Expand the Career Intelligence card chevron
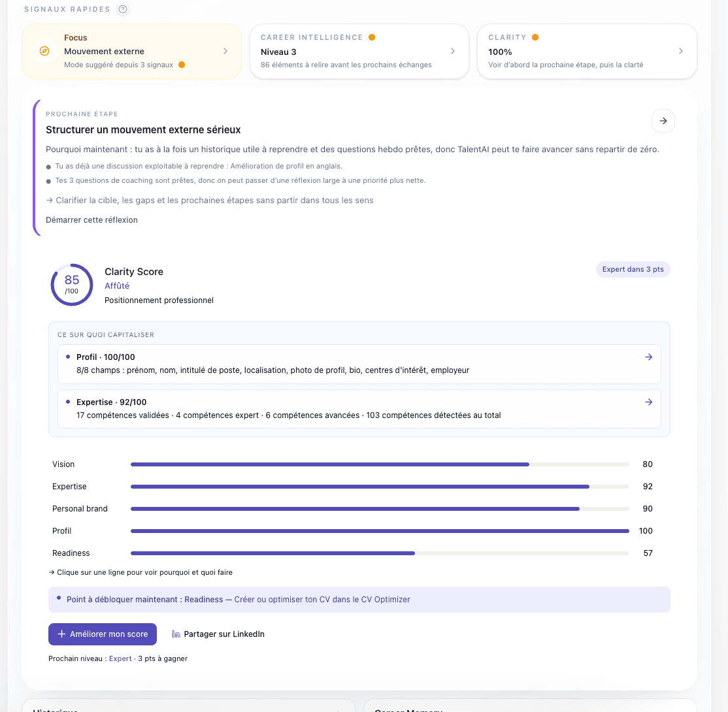The height and width of the screenshot is (712, 728). 453,51
